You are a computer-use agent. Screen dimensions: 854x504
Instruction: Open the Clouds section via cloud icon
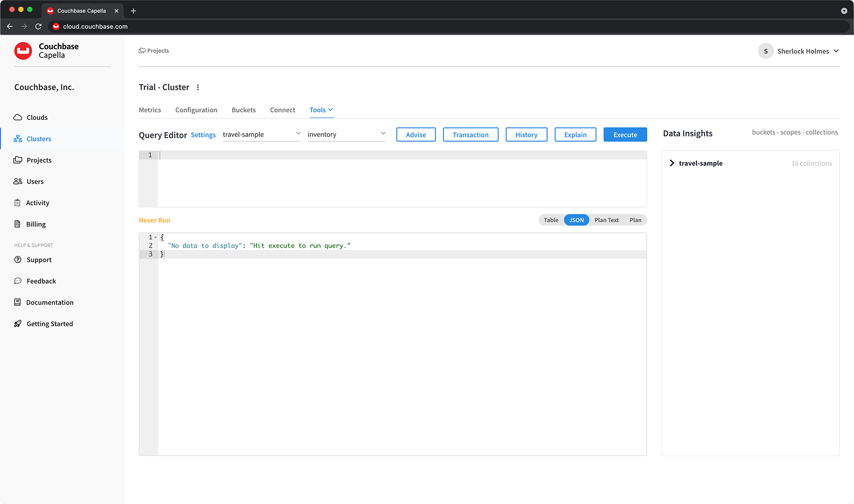tap(18, 117)
